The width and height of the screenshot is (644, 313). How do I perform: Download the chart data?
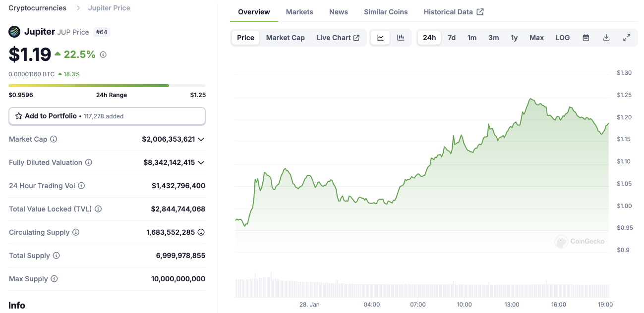tap(606, 38)
